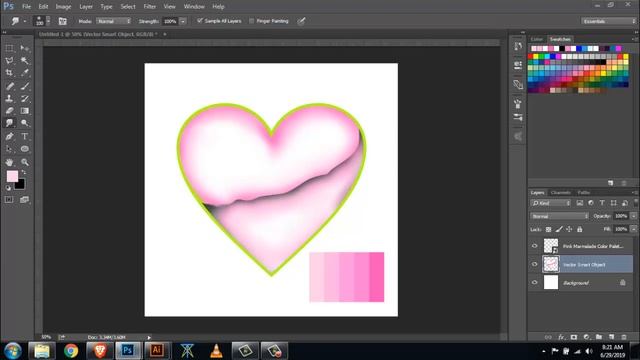Image resolution: width=640 pixels, height=360 pixels.
Task: Open Illustrator from the Windows taskbar
Action: (x=157, y=350)
